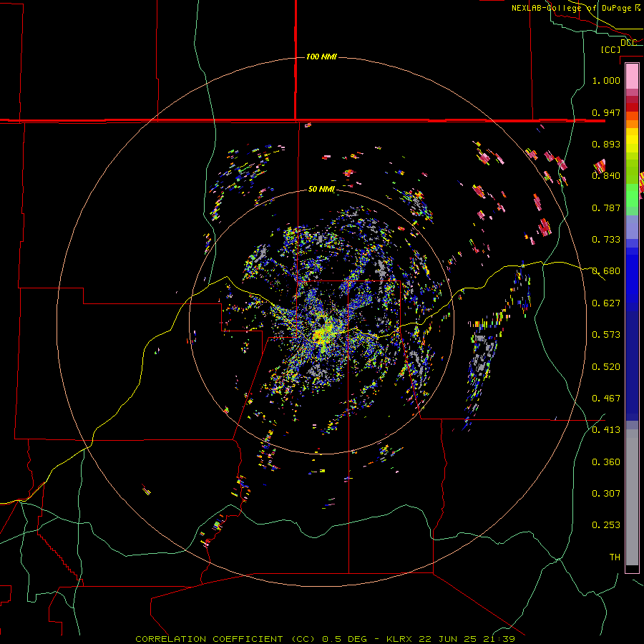Screen dimensions: 644x644
Task: Select the 0.893 scale value
Action: pyautogui.click(x=606, y=144)
